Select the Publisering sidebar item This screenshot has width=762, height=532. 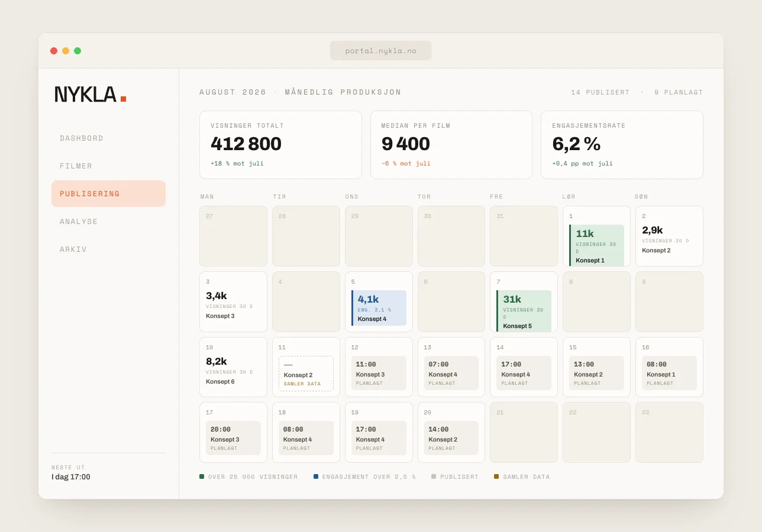[x=108, y=194]
